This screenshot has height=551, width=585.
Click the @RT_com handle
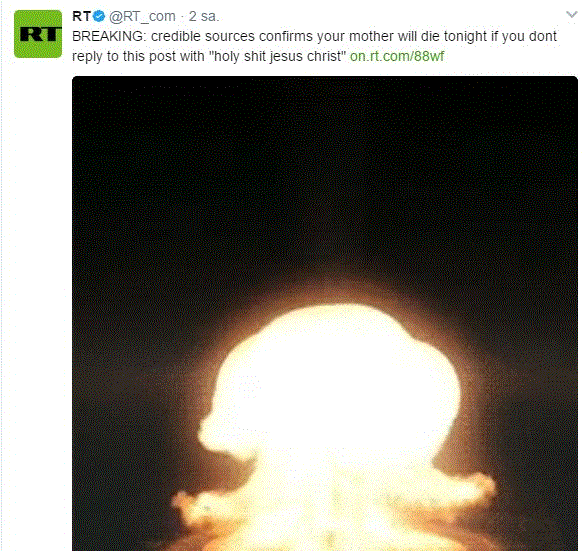(142, 16)
